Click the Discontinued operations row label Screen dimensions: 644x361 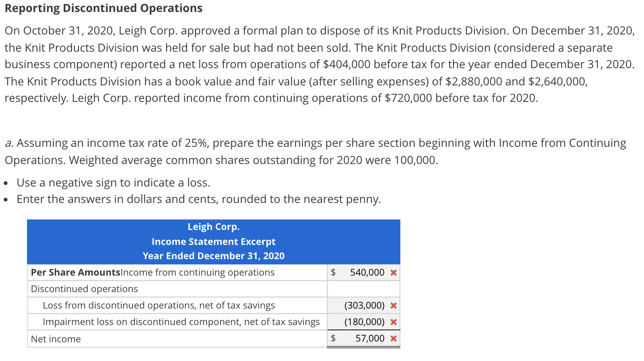pyautogui.click(x=84, y=289)
